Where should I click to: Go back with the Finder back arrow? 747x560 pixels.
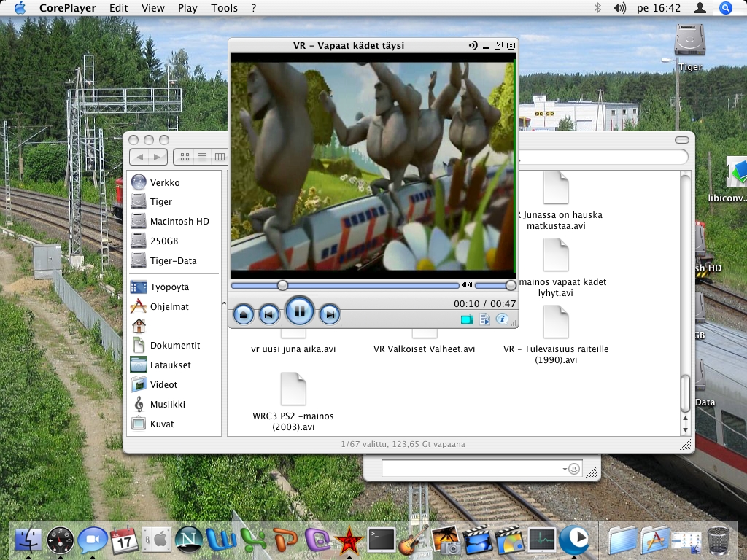[x=140, y=157]
